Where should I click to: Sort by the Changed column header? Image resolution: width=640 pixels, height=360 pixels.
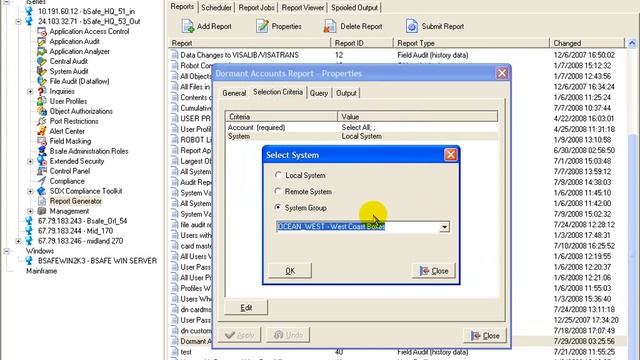[587, 43]
